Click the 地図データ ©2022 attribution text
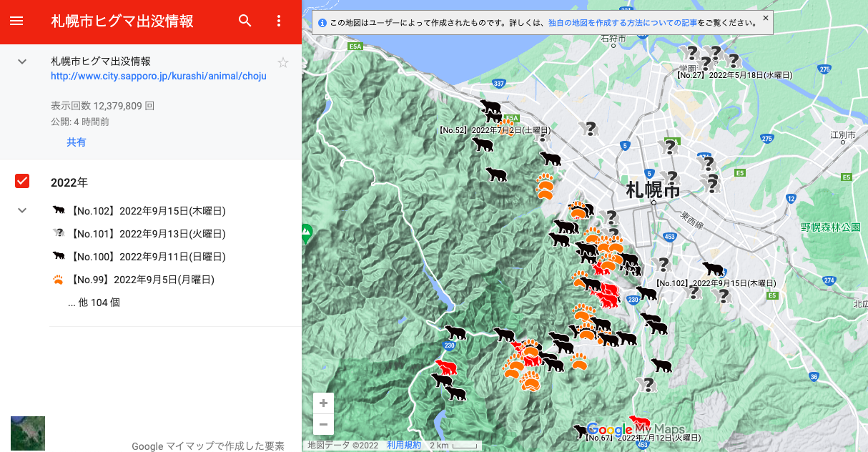The image size is (868, 452). tap(342, 445)
